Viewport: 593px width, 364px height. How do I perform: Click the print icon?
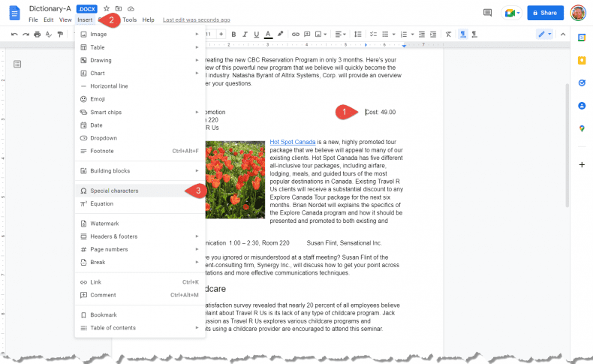pyautogui.click(x=37, y=34)
